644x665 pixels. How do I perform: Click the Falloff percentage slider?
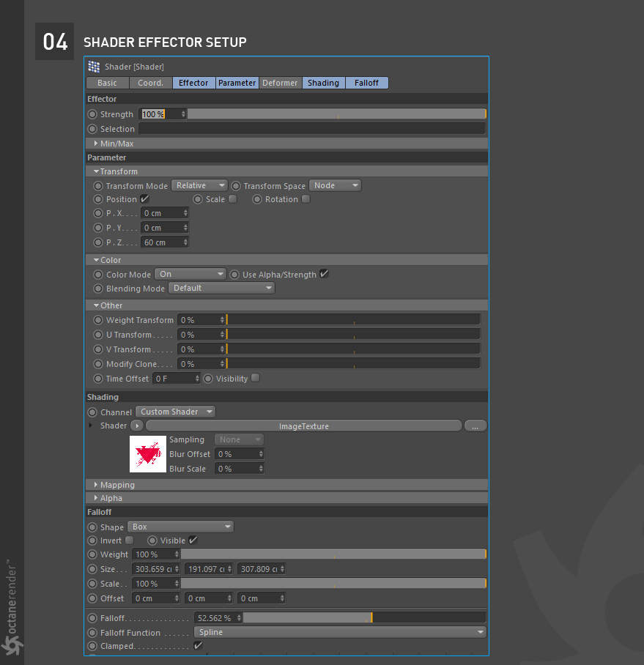364,617
